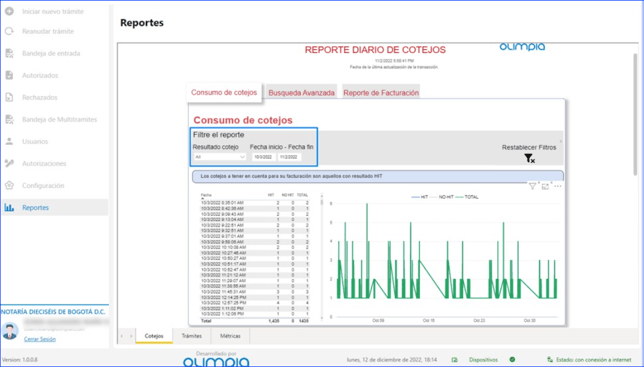Click the filter funnel icon above the chart
The height and width of the screenshot is (367, 644).
tap(532, 186)
